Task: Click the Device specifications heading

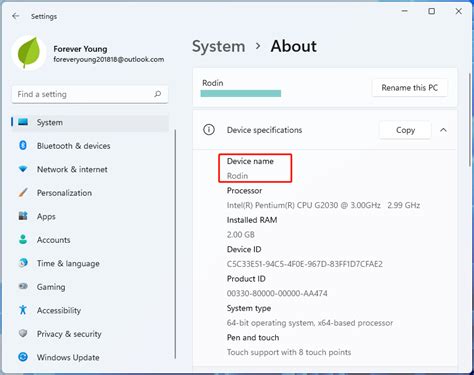Action: click(x=264, y=130)
